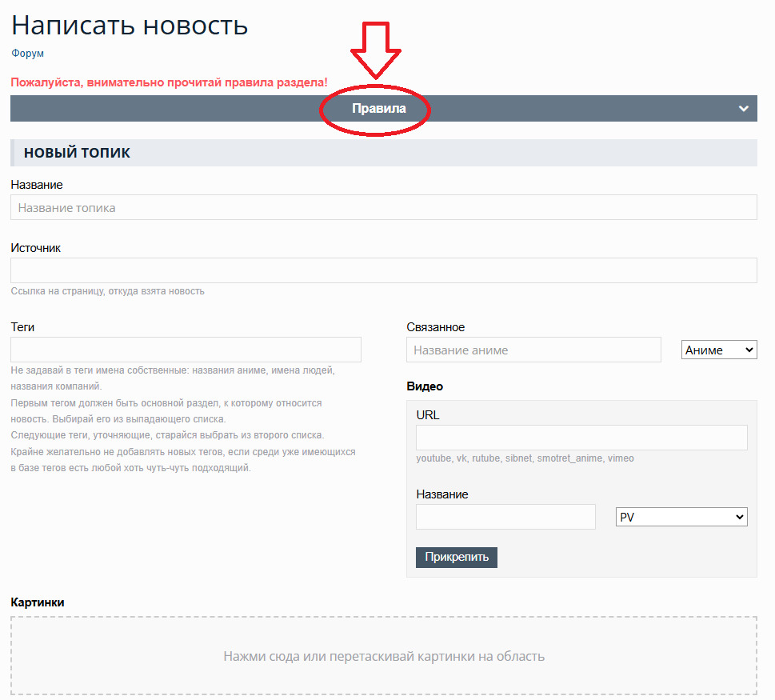
Task: Focus the Название топика title field
Action: tap(383, 208)
